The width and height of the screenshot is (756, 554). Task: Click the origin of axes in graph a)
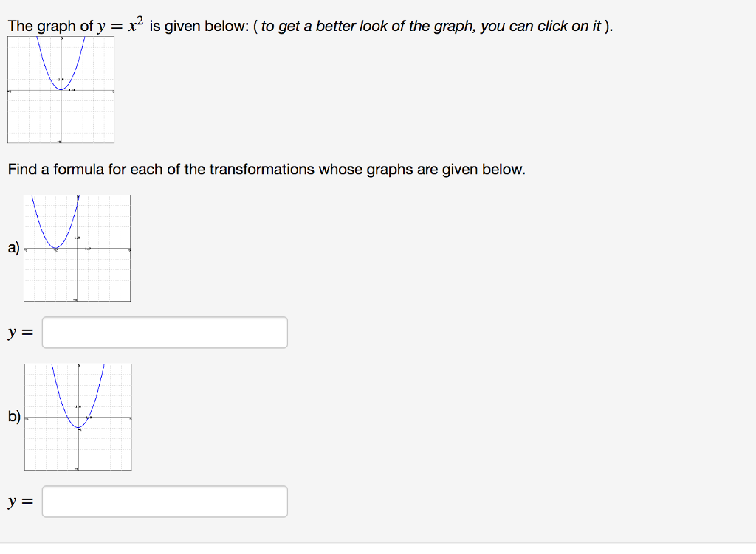[x=78, y=249]
